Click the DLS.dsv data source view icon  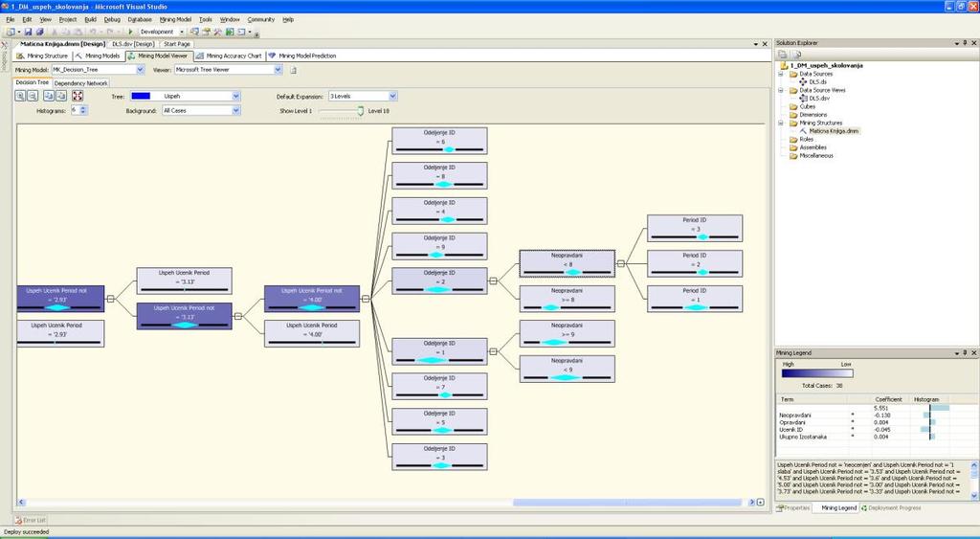(x=803, y=99)
